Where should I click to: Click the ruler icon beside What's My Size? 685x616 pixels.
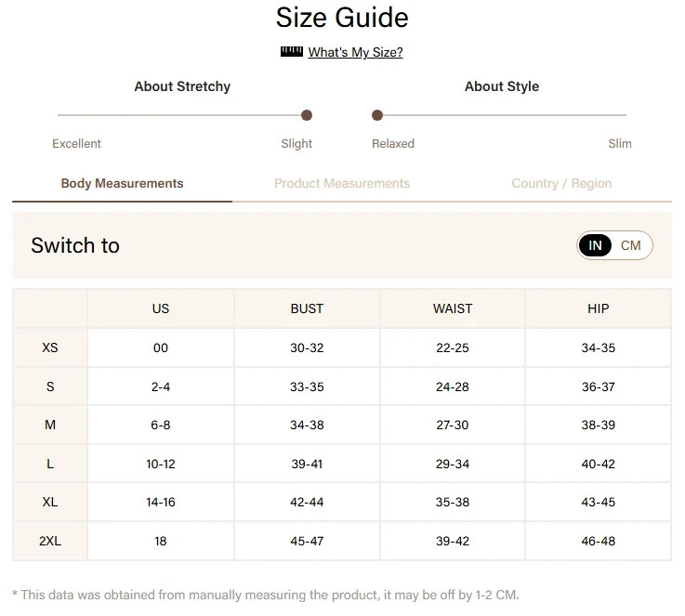[292, 51]
